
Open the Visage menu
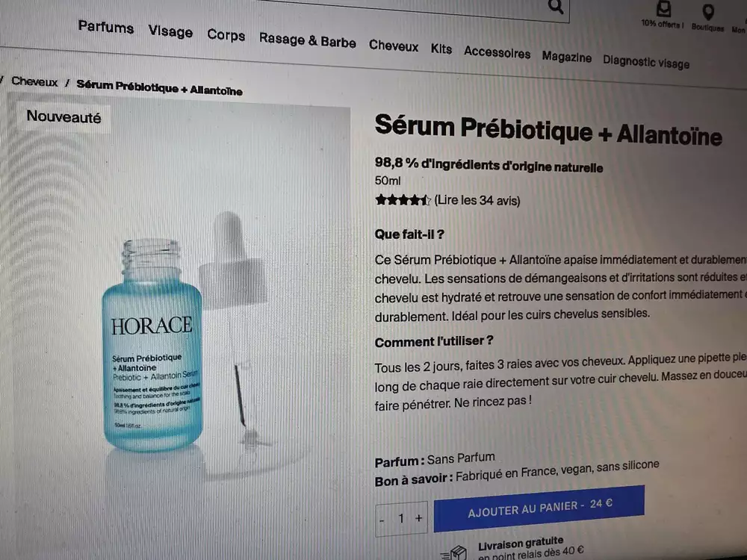point(170,31)
